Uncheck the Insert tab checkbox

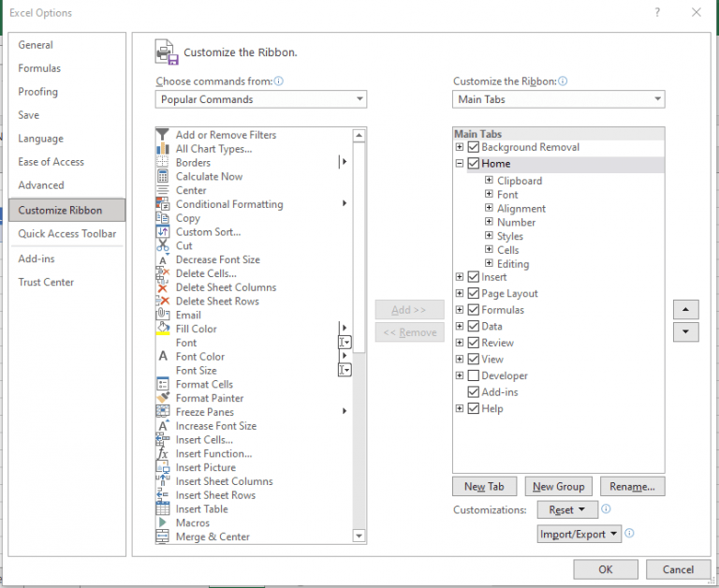tap(473, 277)
